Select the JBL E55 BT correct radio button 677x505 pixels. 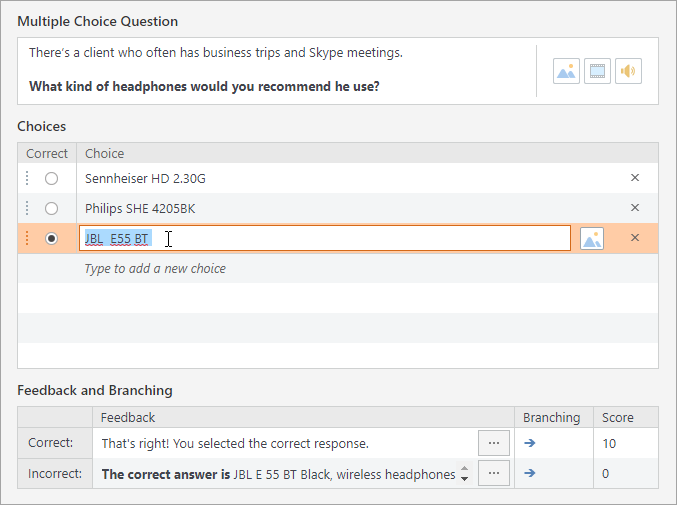coord(52,238)
